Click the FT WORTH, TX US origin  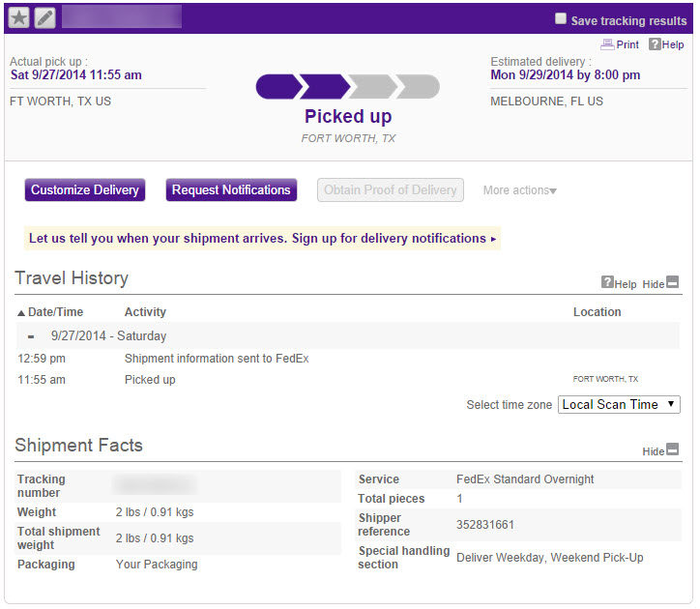point(60,101)
